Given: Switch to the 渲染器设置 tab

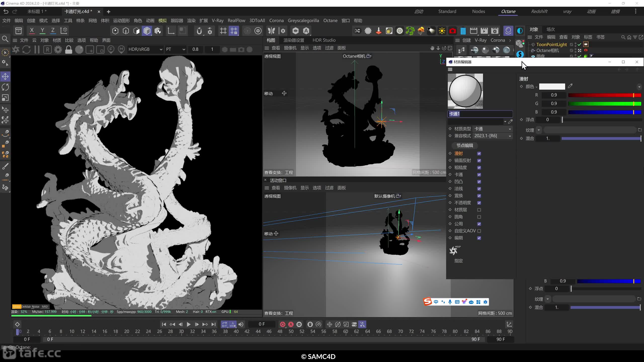Looking at the screenshot, I should (x=294, y=40).
